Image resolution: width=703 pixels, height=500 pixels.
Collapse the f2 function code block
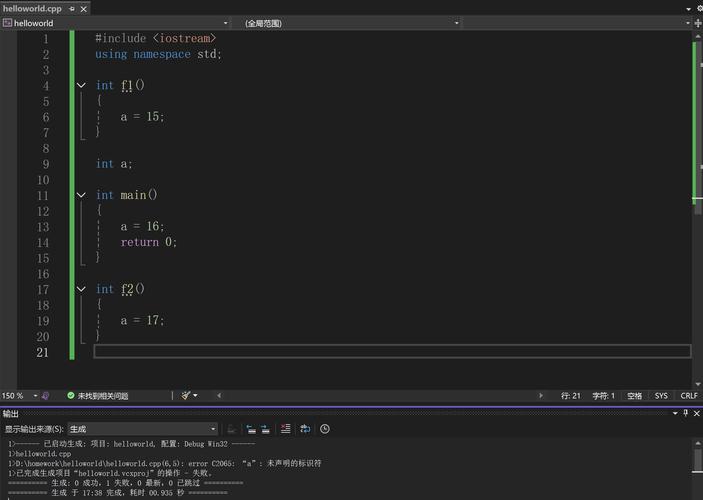[82, 290]
